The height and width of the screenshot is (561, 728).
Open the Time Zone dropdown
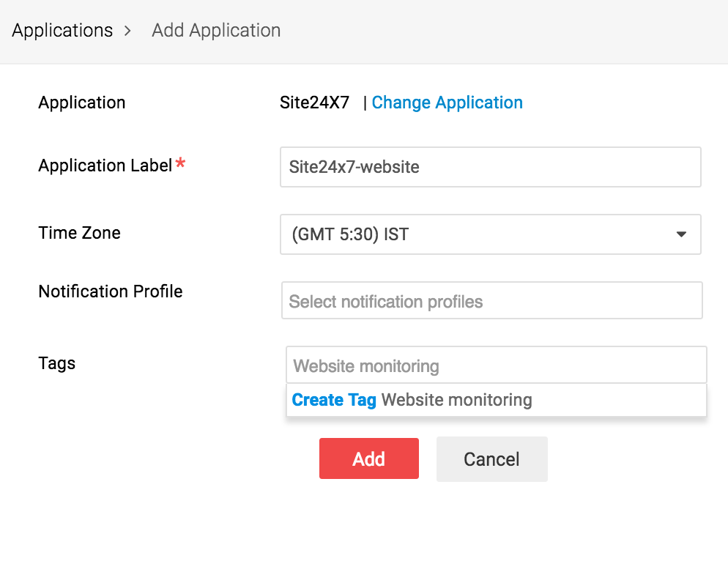coord(490,234)
